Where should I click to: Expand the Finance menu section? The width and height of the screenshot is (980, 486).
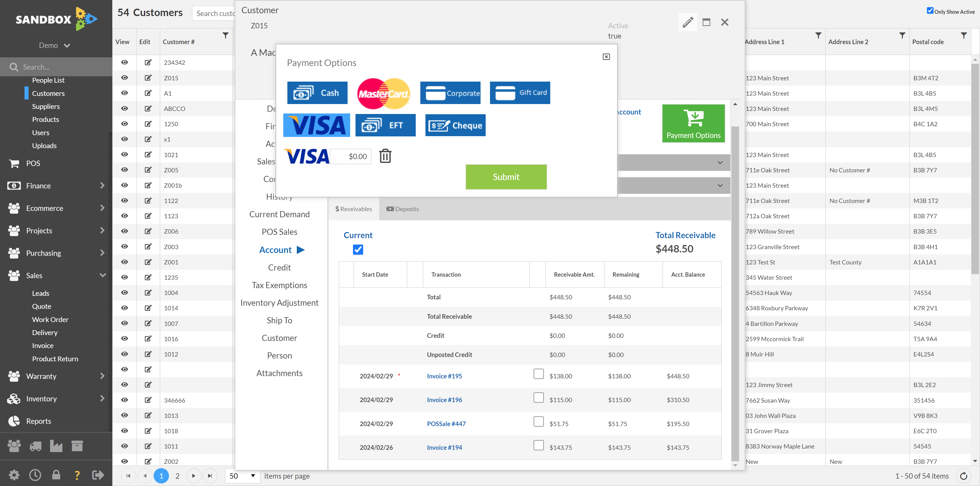tap(56, 186)
